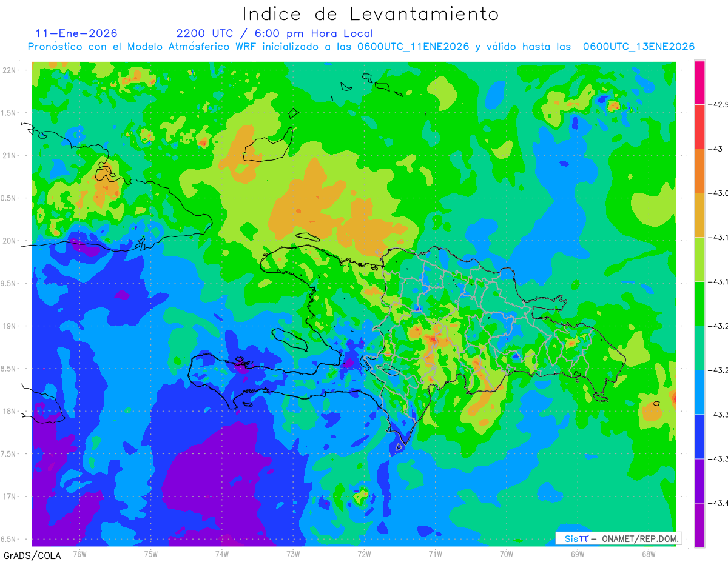Image resolution: width=728 pixels, height=562 pixels.
Task: Click the "GrADS/COLA" label
Action: pyautogui.click(x=32, y=555)
